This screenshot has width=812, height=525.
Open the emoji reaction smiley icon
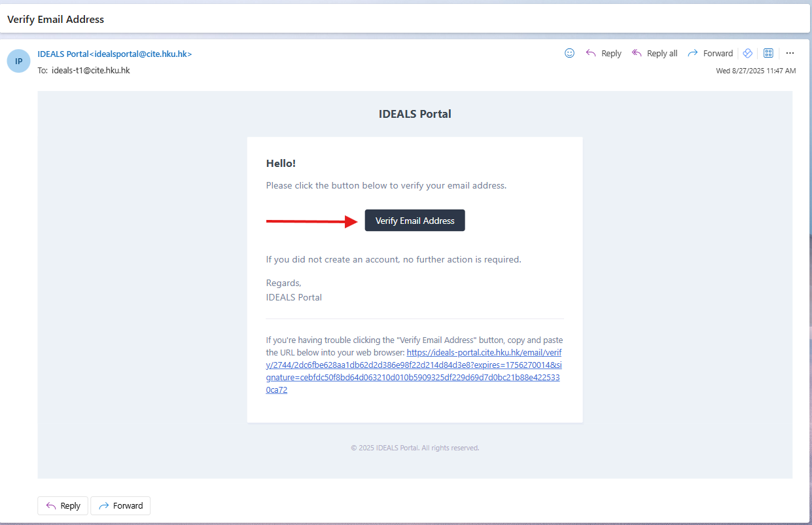569,53
